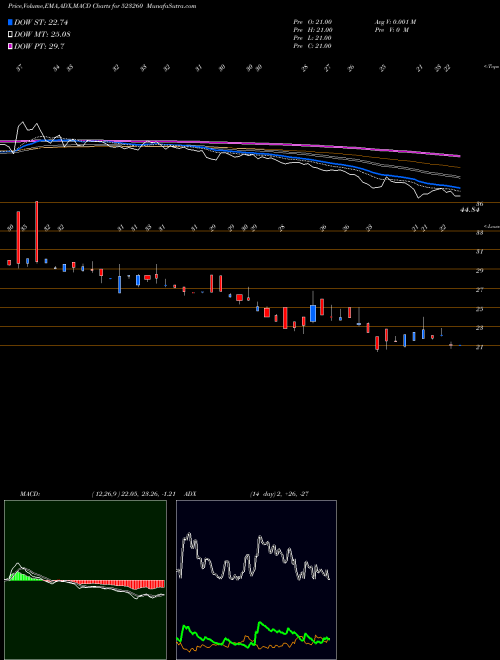500x660 pixels.
Task: Click the 25 price axis label
Action: click(x=479, y=309)
